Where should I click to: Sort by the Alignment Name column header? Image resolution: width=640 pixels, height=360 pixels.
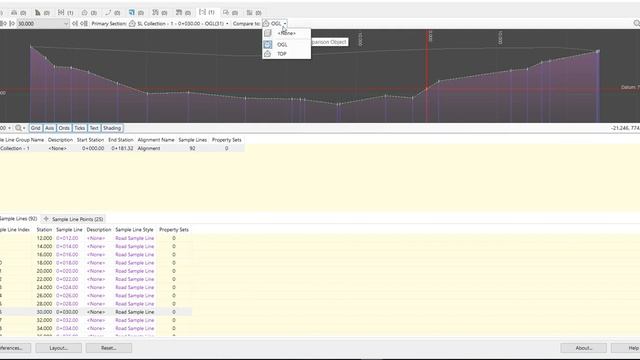156,140
